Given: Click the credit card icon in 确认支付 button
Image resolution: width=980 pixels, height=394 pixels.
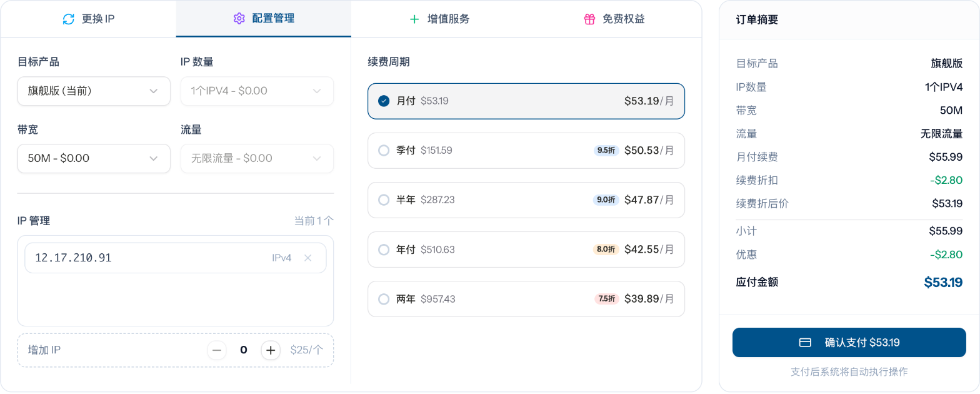Looking at the screenshot, I should point(806,343).
